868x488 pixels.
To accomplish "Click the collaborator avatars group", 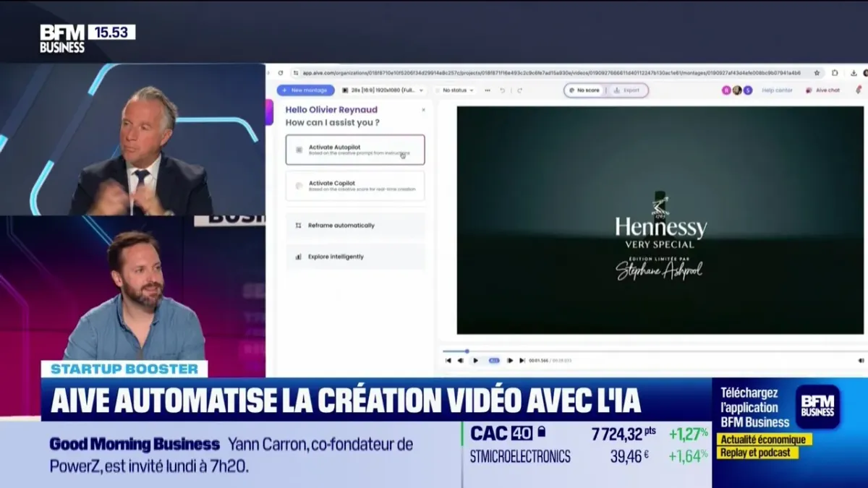I will [737, 90].
